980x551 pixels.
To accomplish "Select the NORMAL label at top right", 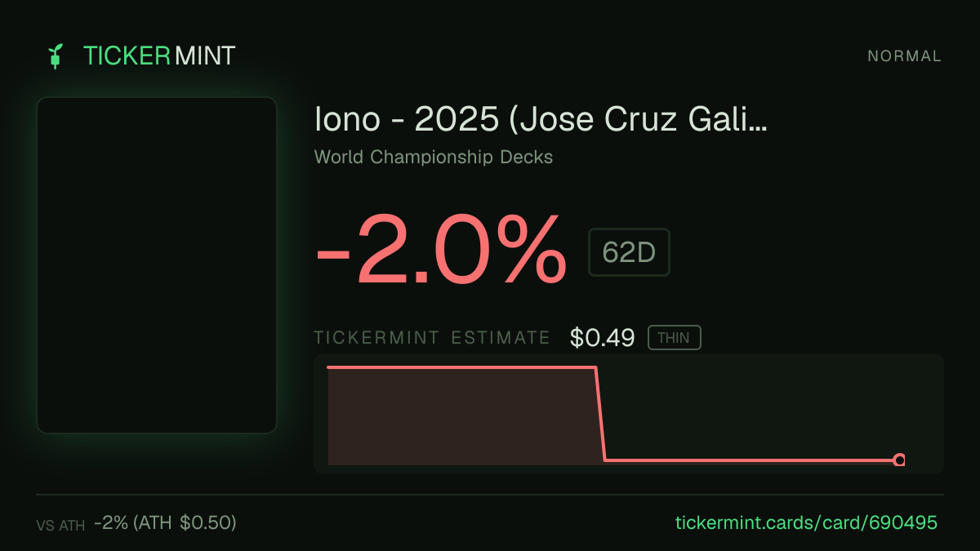I will [904, 56].
